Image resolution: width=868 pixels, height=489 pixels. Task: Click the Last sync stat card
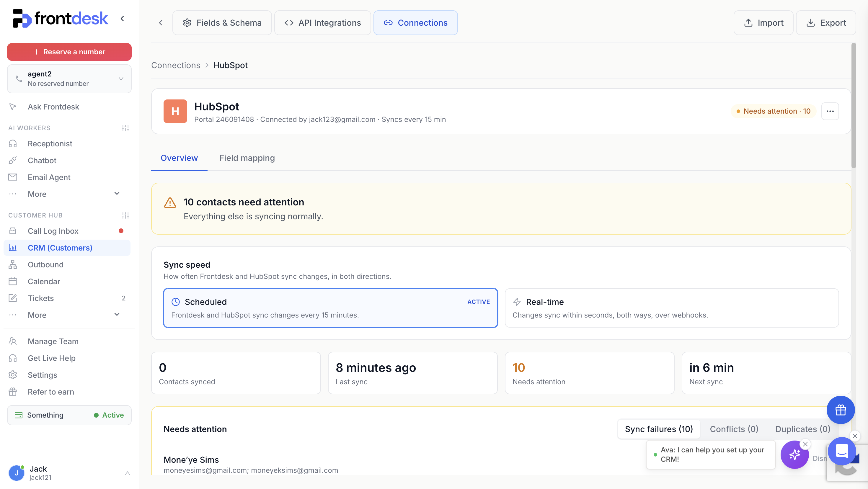[x=413, y=373]
